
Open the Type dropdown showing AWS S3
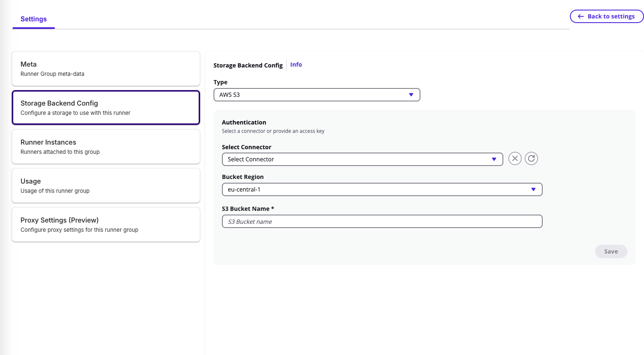click(317, 95)
